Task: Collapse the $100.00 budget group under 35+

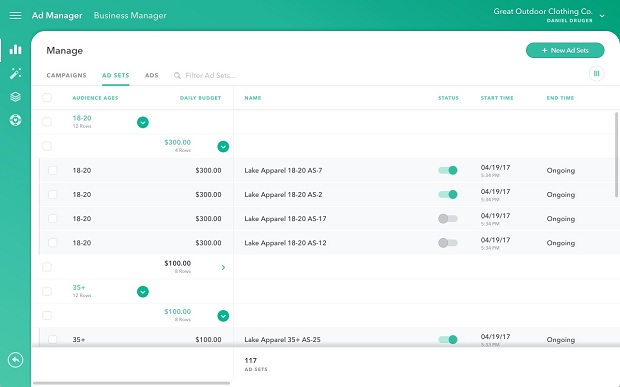Action: (x=223, y=316)
